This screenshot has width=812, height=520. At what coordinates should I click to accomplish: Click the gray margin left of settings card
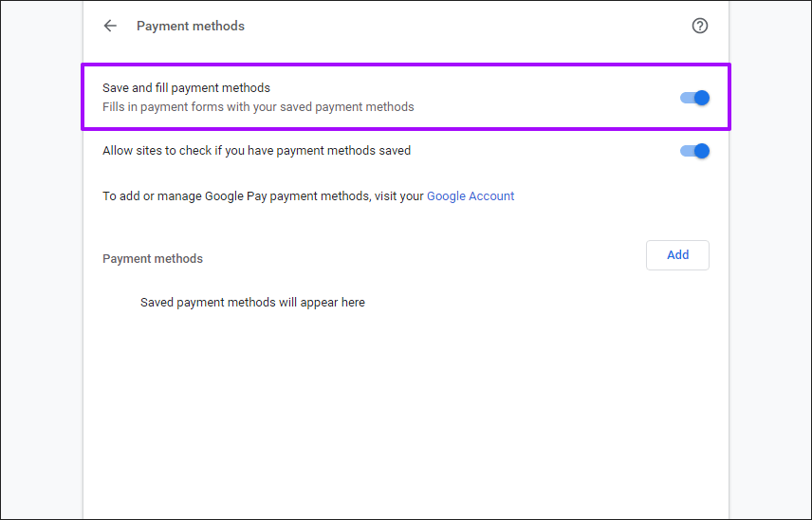click(42, 285)
